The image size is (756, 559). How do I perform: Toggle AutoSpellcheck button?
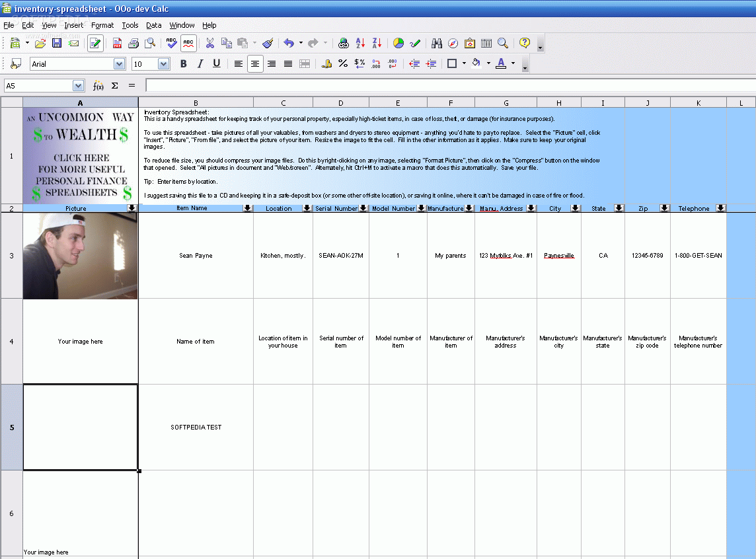click(188, 44)
